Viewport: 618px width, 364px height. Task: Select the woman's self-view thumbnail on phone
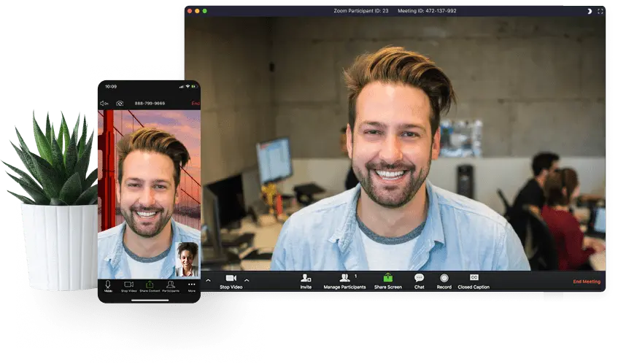[x=187, y=260]
